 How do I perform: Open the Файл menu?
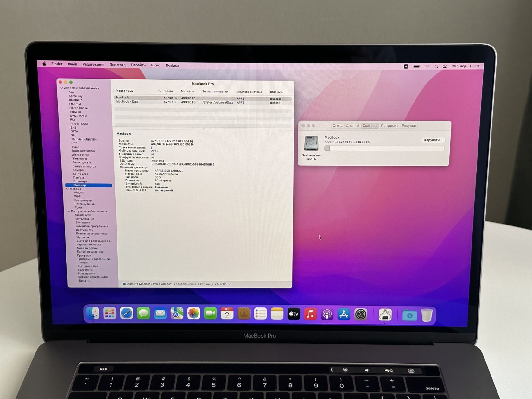click(x=73, y=64)
